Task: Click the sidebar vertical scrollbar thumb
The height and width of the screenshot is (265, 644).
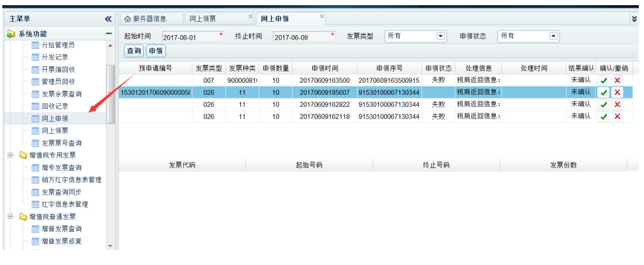Action: tap(110, 94)
